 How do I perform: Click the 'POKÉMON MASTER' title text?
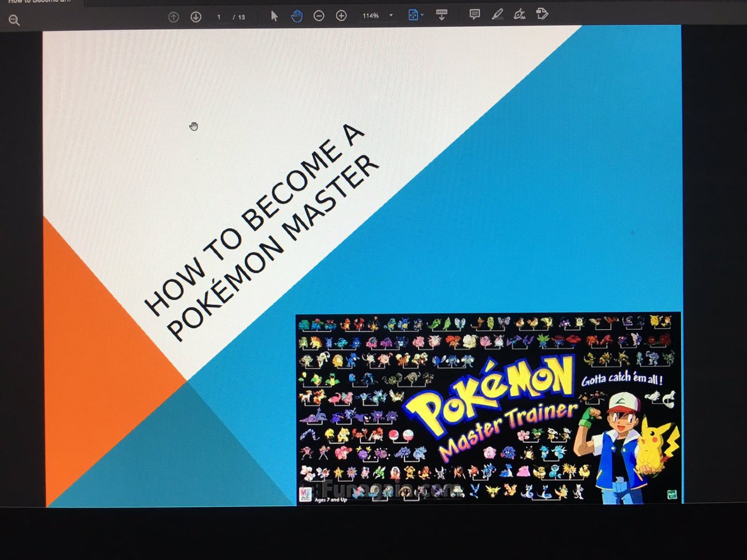274,248
